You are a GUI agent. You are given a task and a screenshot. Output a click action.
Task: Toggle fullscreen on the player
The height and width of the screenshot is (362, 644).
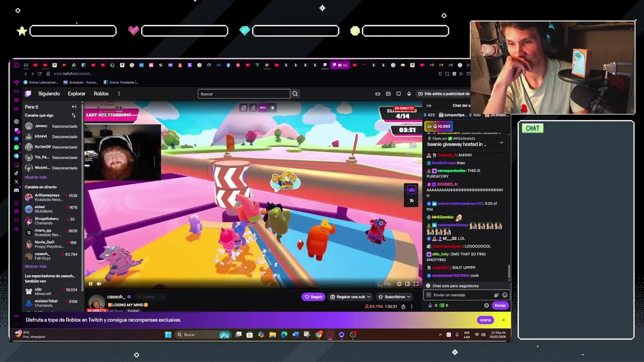(x=416, y=284)
